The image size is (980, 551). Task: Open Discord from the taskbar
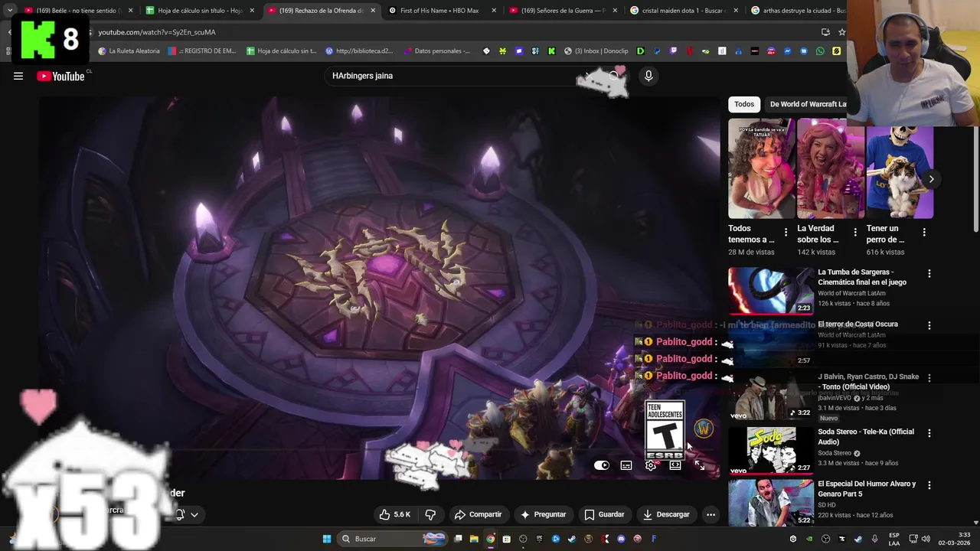point(621,539)
